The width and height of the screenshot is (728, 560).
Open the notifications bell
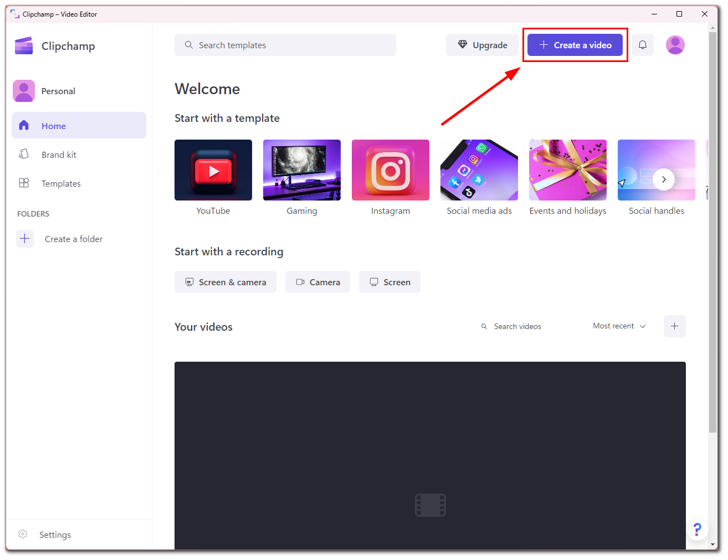[x=643, y=45]
